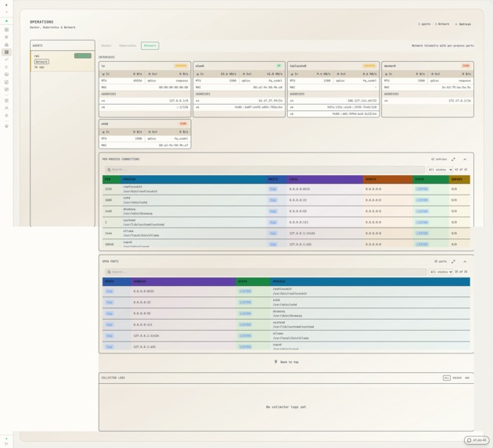
Task: Select DOCKER filter in Collector Logs
Action: tap(457, 378)
